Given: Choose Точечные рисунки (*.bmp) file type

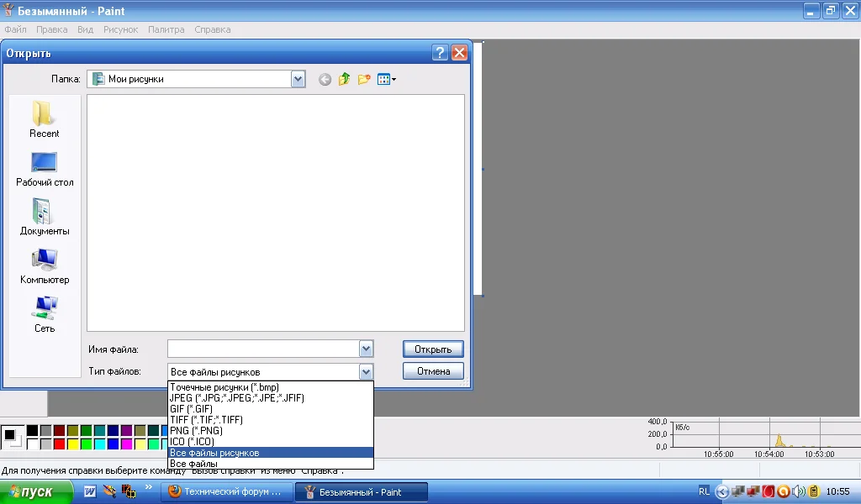Looking at the screenshot, I should pyautogui.click(x=270, y=387).
